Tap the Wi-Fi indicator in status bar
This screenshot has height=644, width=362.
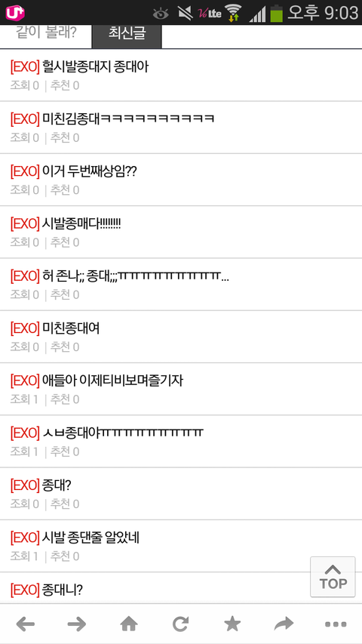(x=233, y=13)
